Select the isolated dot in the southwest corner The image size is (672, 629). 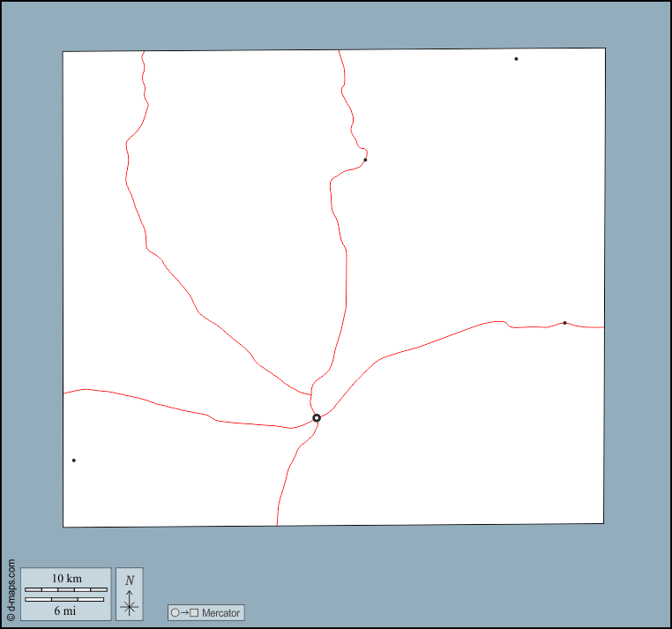74,461
